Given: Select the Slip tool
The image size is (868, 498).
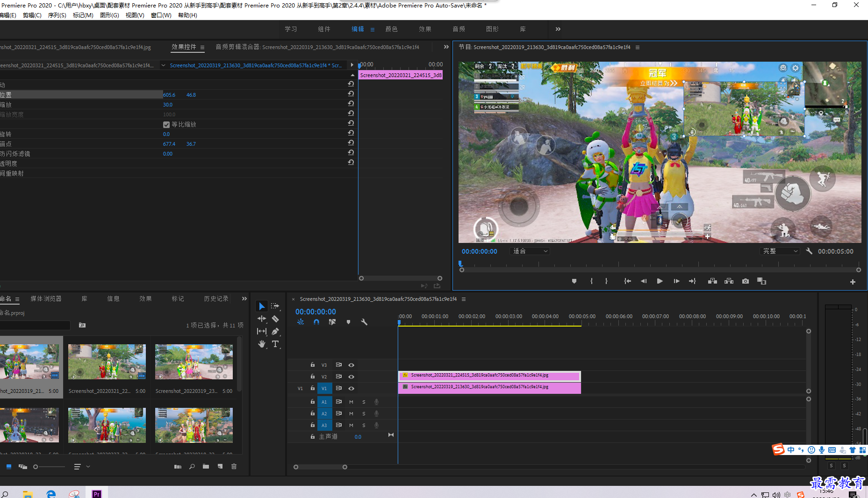Looking at the screenshot, I should pyautogui.click(x=262, y=331).
